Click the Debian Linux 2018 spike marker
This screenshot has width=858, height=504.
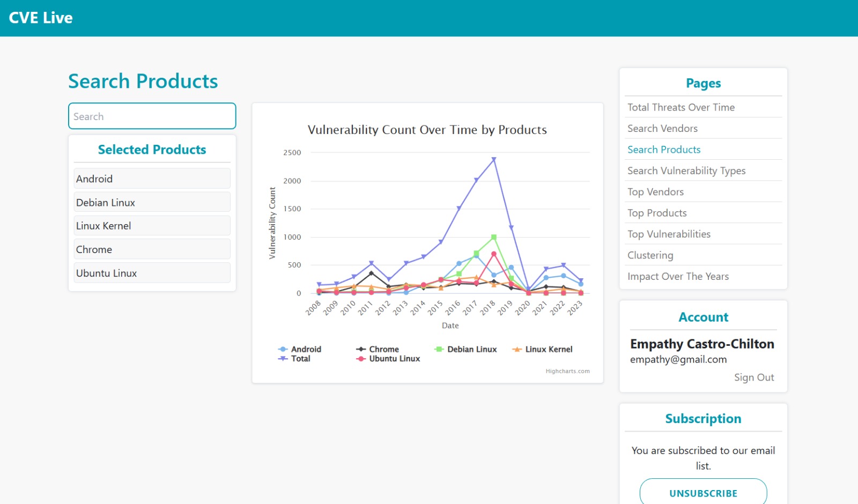point(493,235)
